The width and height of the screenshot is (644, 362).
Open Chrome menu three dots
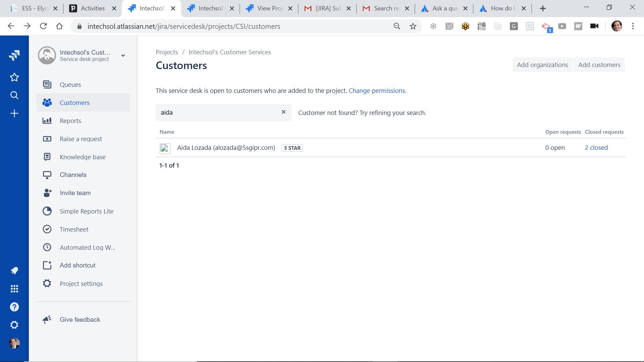point(633,26)
